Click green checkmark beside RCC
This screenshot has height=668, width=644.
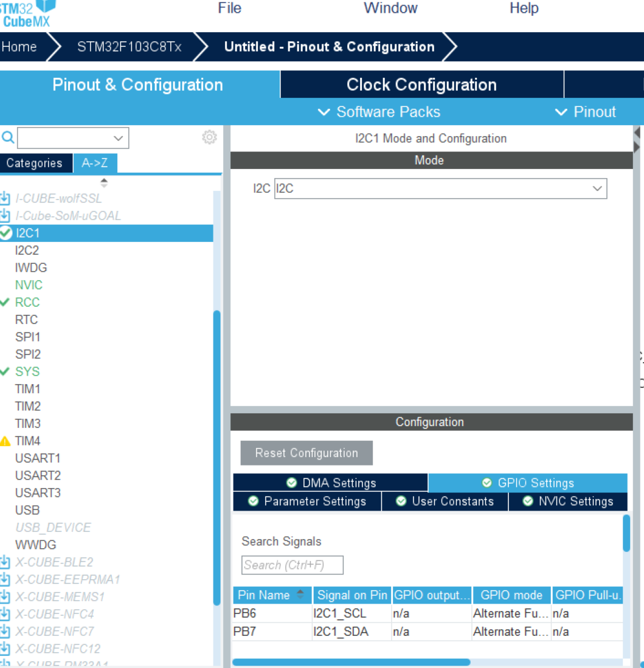(5, 302)
